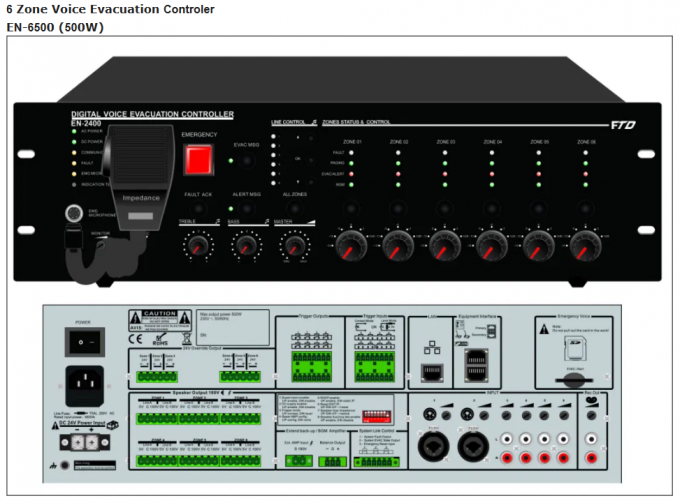
Task: Click the CAUTION warning label
Action: (x=158, y=314)
